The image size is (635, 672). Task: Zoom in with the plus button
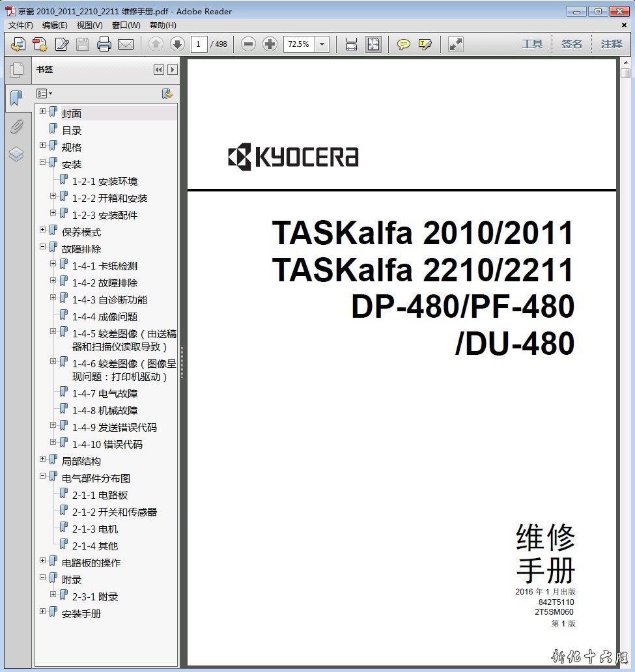pos(270,44)
